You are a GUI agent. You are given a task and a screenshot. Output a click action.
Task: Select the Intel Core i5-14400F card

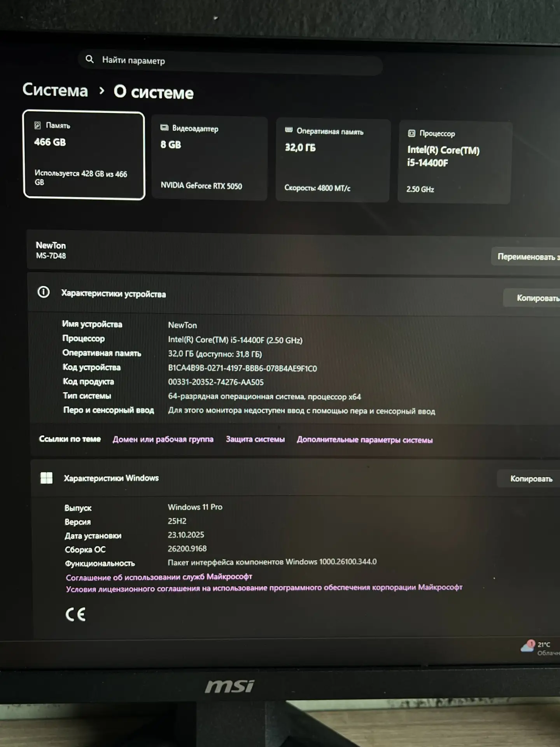pos(455,162)
